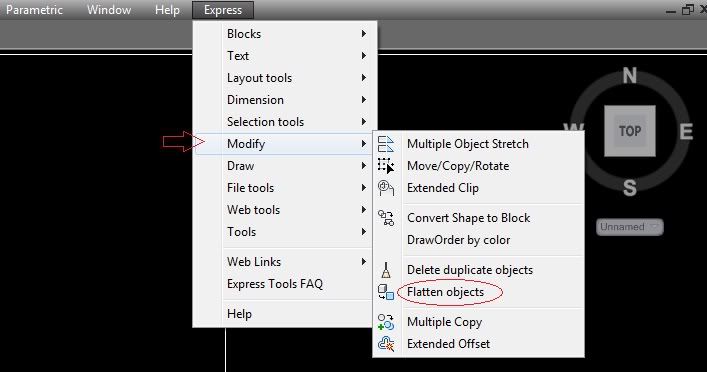Open Express Tools FAQ
Screen dimensions: 707x372
(x=275, y=284)
